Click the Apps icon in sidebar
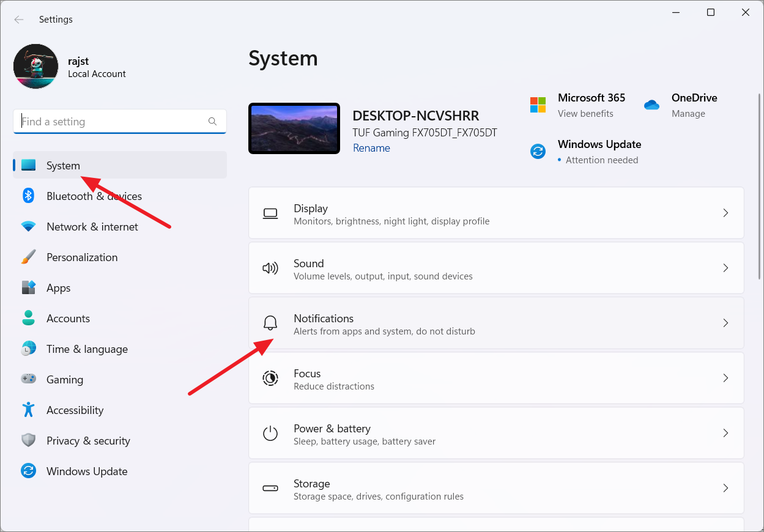Image resolution: width=764 pixels, height=532 pixels. [29, 287]
